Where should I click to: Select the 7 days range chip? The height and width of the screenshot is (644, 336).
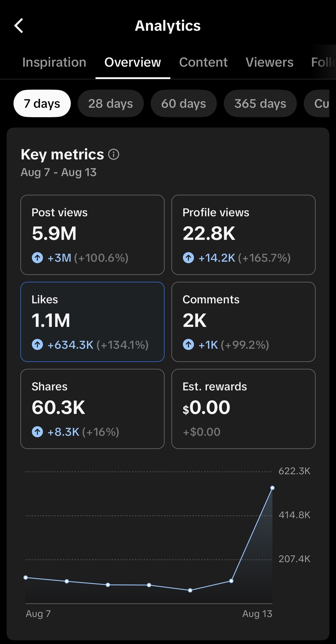coord(42,103)
